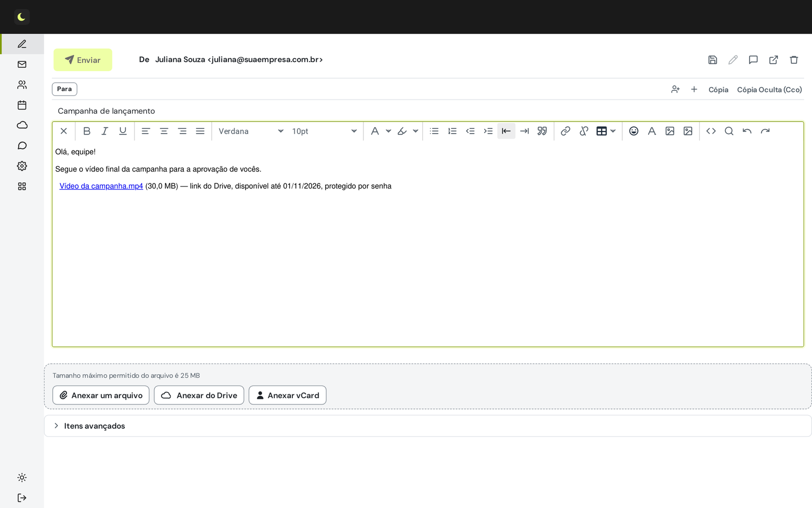Open message in a new window icon
This screenshot has height=508, width=812.
point(773,60)
